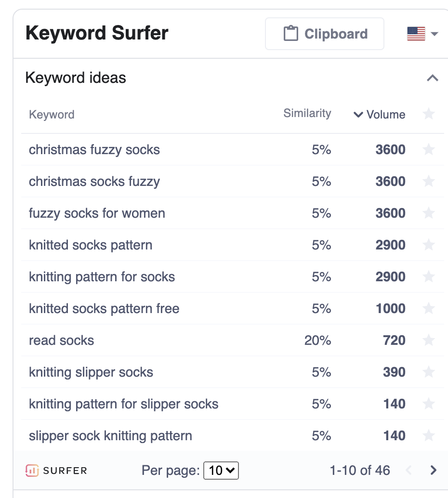Screen dimensions: 448x498
Task: Toggle star for 'knitted socks pattern free'
Action: coord(428,309)
